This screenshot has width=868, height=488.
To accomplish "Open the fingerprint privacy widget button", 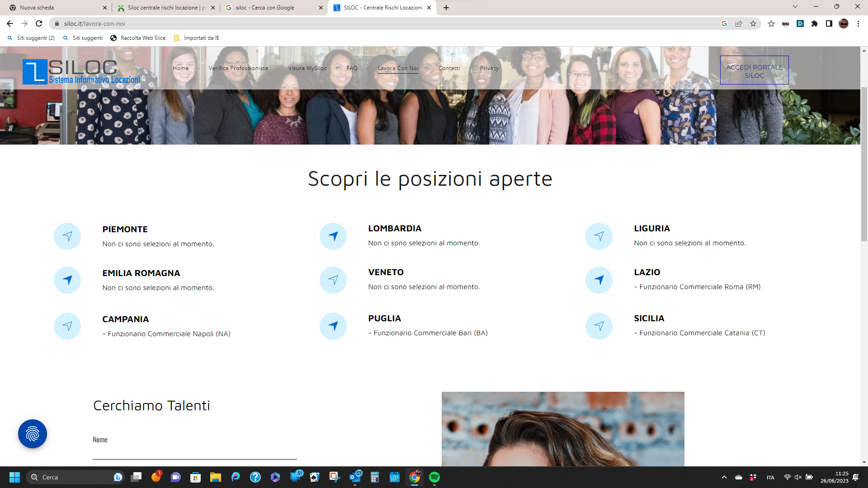I will click(x=33, y=434).
